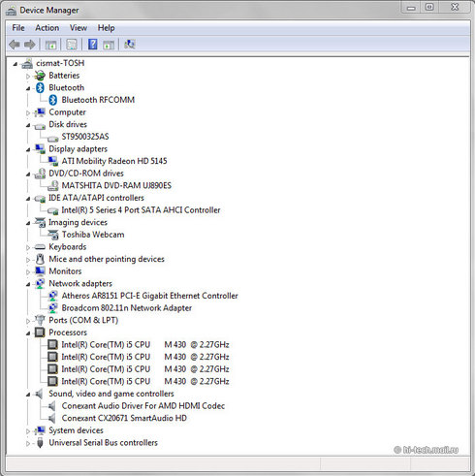Click the Keyboards category icon
The height and width of the screenshot is (476, 475).
(x=40, y=247)
